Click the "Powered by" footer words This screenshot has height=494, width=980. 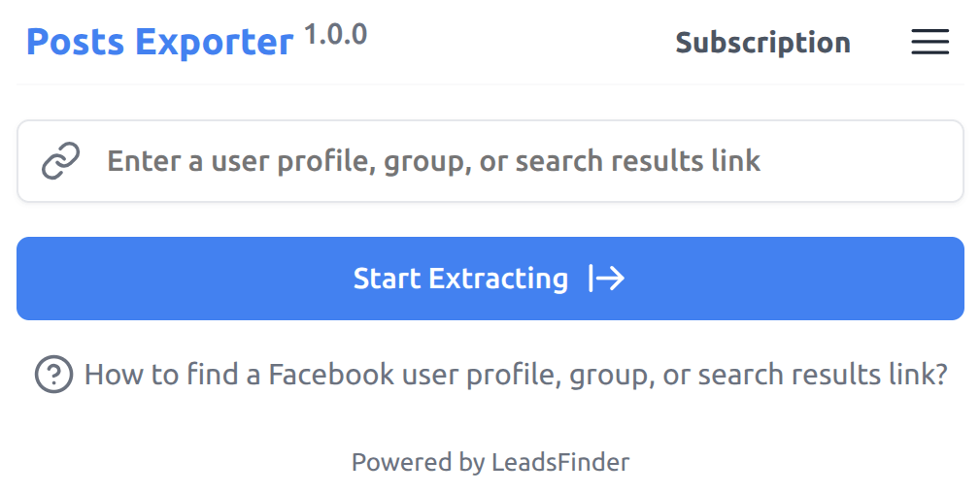click(418, 462)
